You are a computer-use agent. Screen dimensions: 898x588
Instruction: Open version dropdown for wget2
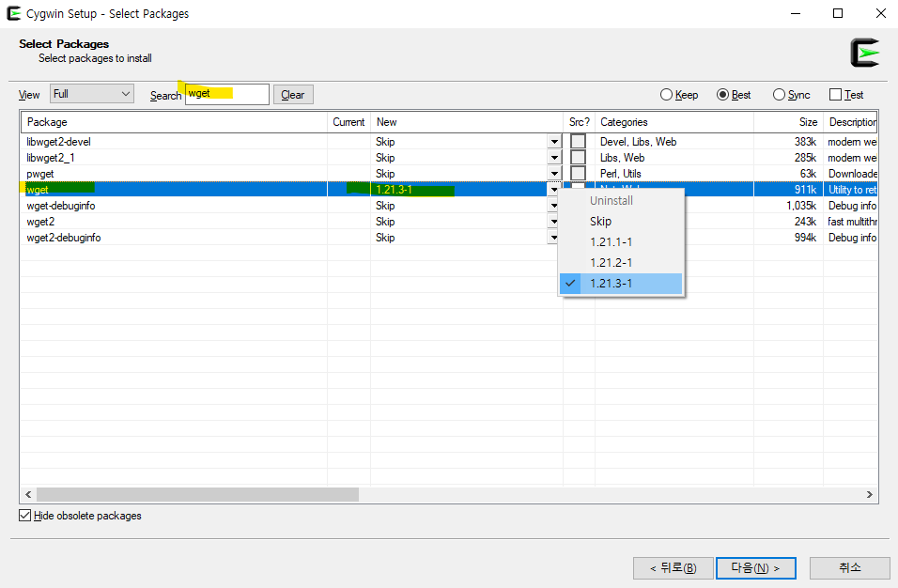pyautogui.click(x=553, y=222)
